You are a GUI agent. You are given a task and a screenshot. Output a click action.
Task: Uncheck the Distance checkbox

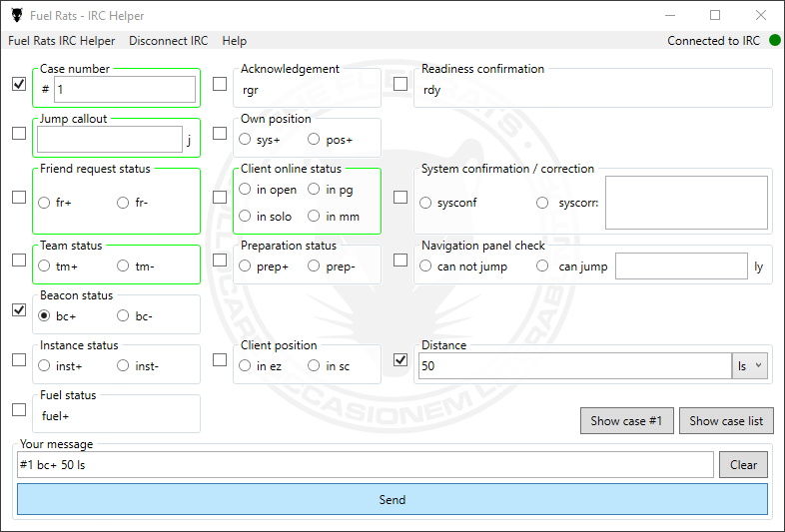(400, 360)
